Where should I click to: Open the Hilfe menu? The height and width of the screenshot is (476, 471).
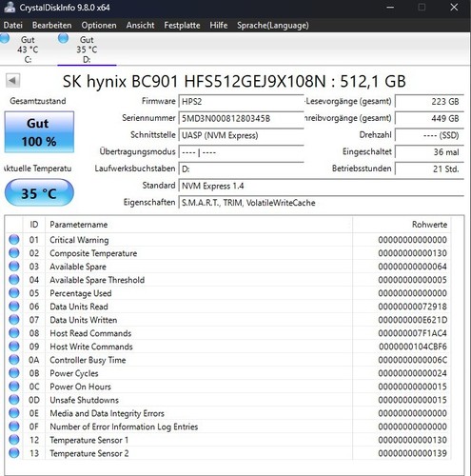pos(219,25)
